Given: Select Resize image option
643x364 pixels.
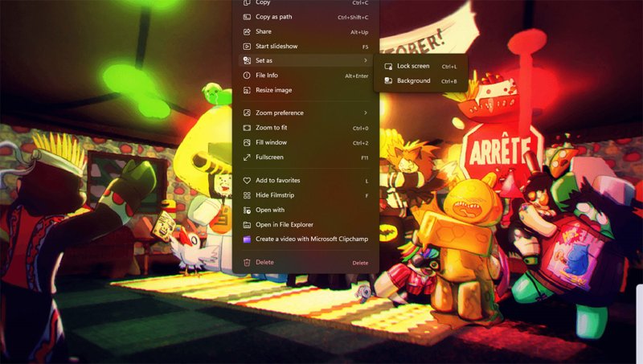Looking at the screenshot, I should tap(306, 90).
